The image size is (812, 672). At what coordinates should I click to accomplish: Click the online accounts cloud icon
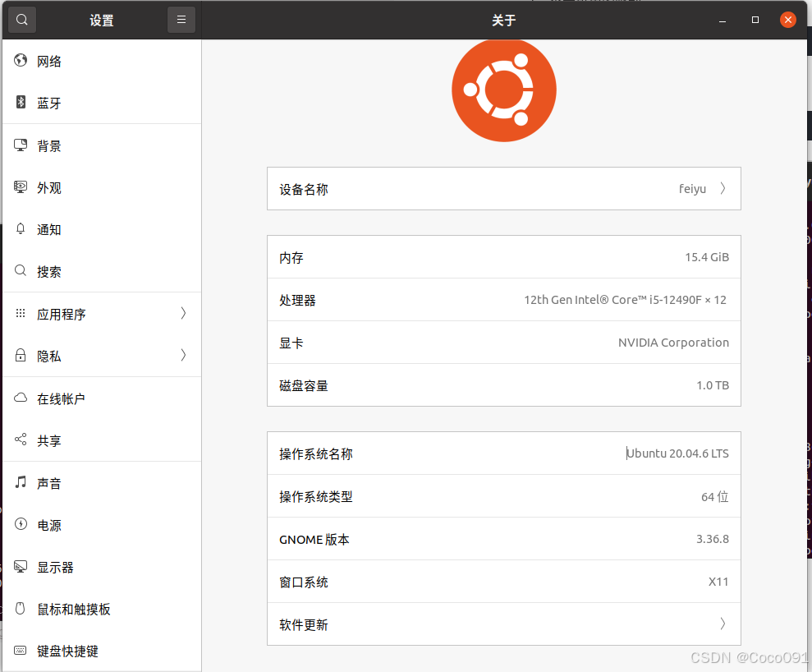(21, 398)
